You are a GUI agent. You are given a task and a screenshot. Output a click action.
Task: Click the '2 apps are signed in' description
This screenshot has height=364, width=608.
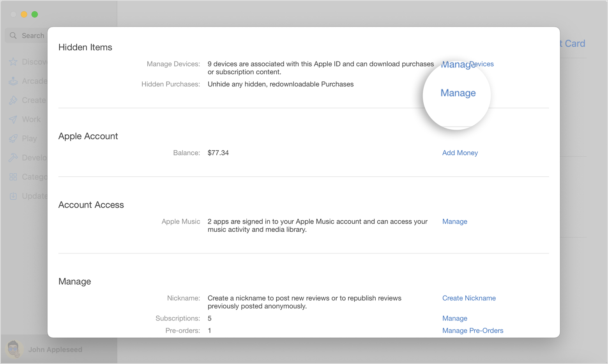[x=317, y=225]
